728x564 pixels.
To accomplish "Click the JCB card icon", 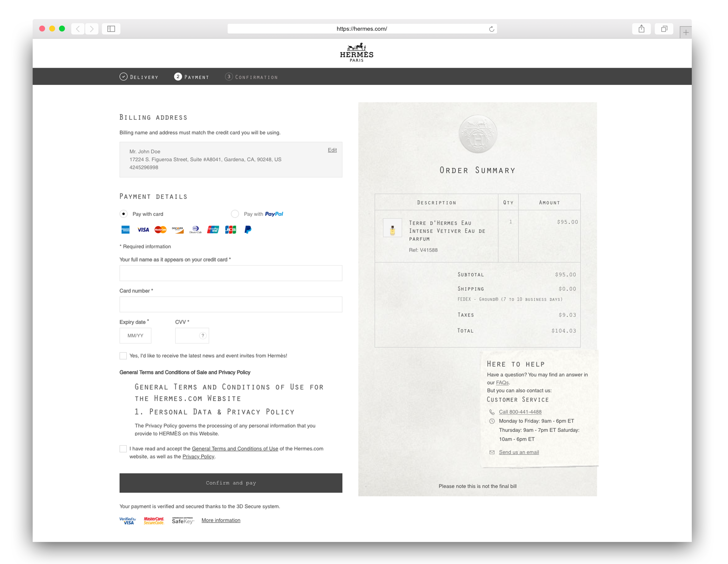I will coord(230,230).
